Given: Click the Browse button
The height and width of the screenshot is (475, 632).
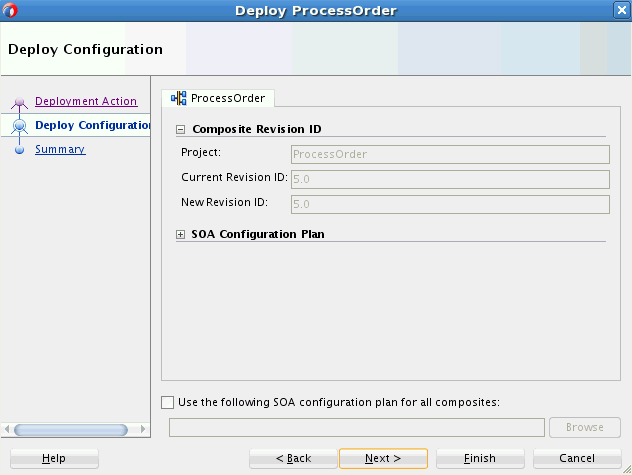Looking at the screenshot, I should (x=585, y=427).
